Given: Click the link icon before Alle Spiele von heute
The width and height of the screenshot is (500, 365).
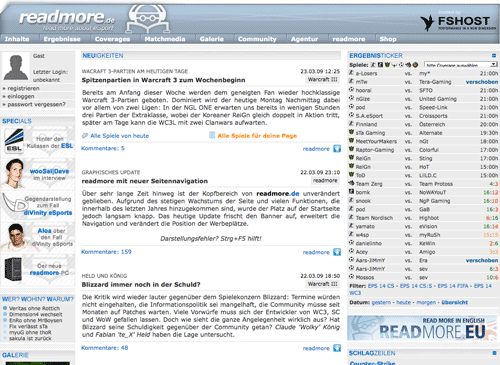Looking at the screenshot, I should point(85,135).
